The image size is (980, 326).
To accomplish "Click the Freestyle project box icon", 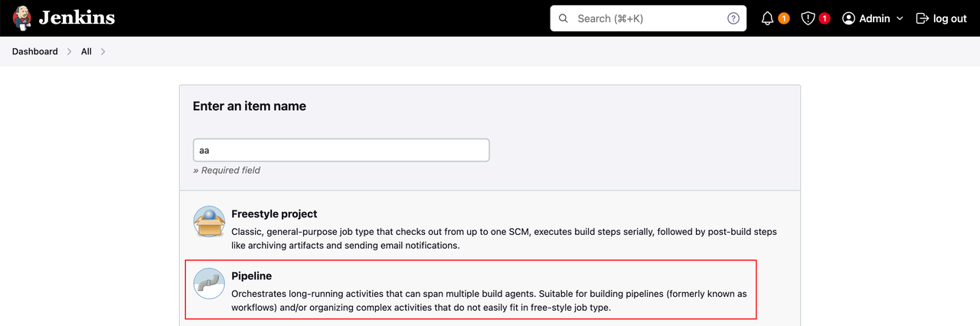I will click(x=209, y=222).
